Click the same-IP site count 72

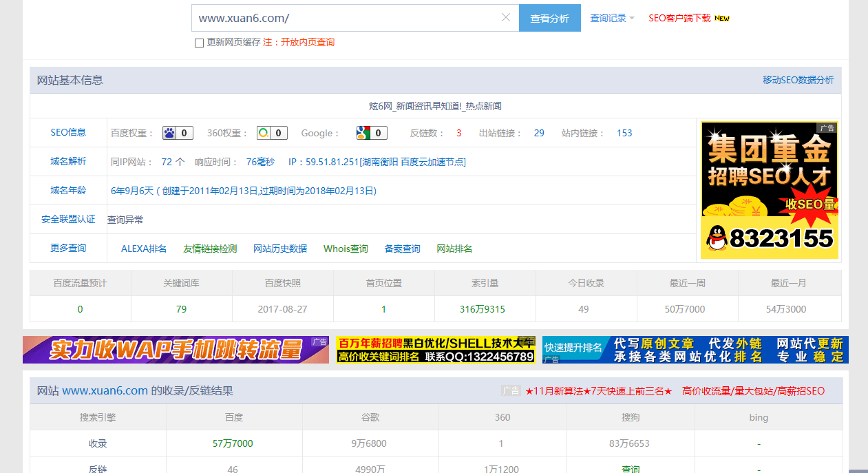click(x=167, y=162)
